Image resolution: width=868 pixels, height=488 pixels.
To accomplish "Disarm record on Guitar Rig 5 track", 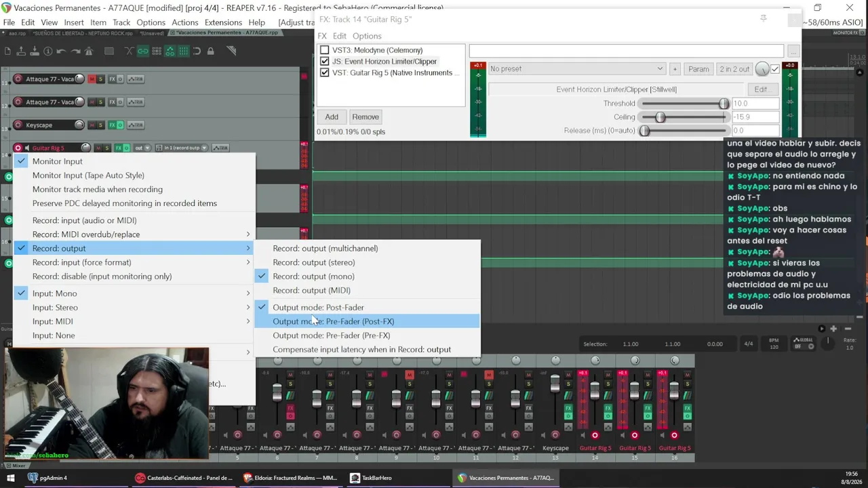I will 18,148.
